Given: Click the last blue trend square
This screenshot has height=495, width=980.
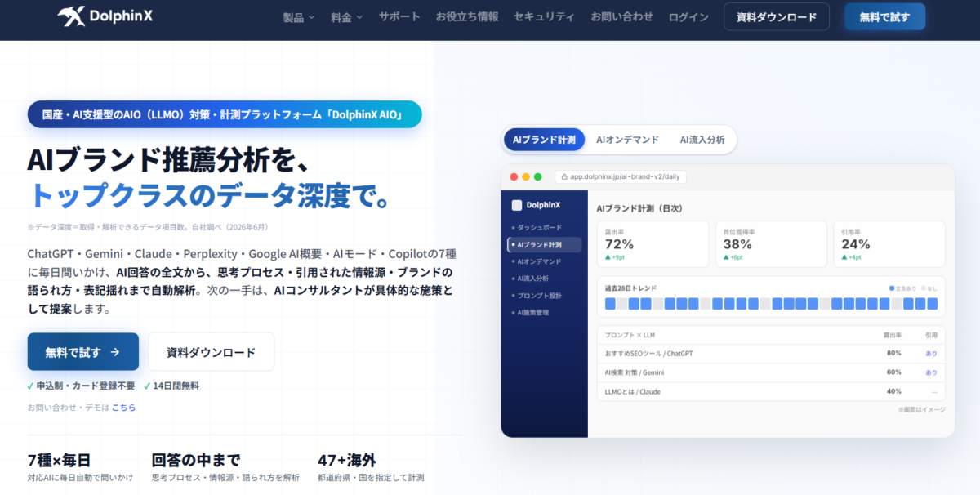Looking at the screenshot, I should click(932, 304).
